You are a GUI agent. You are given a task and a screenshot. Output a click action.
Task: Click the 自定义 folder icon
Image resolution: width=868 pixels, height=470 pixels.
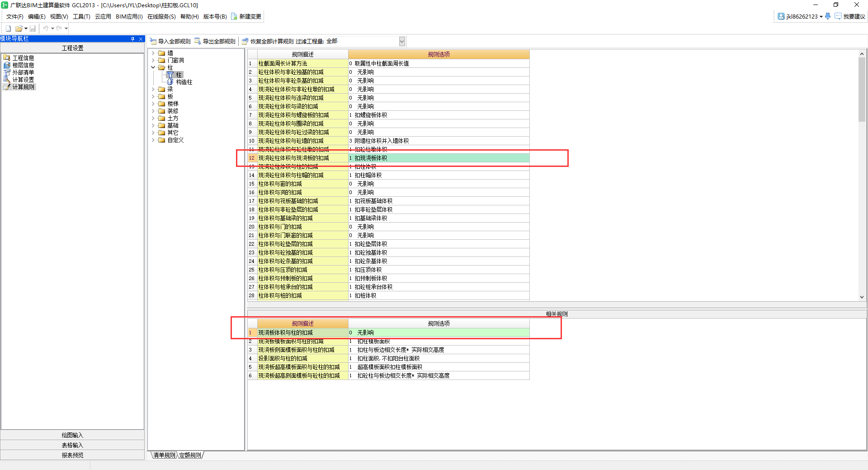pos(161,140)
